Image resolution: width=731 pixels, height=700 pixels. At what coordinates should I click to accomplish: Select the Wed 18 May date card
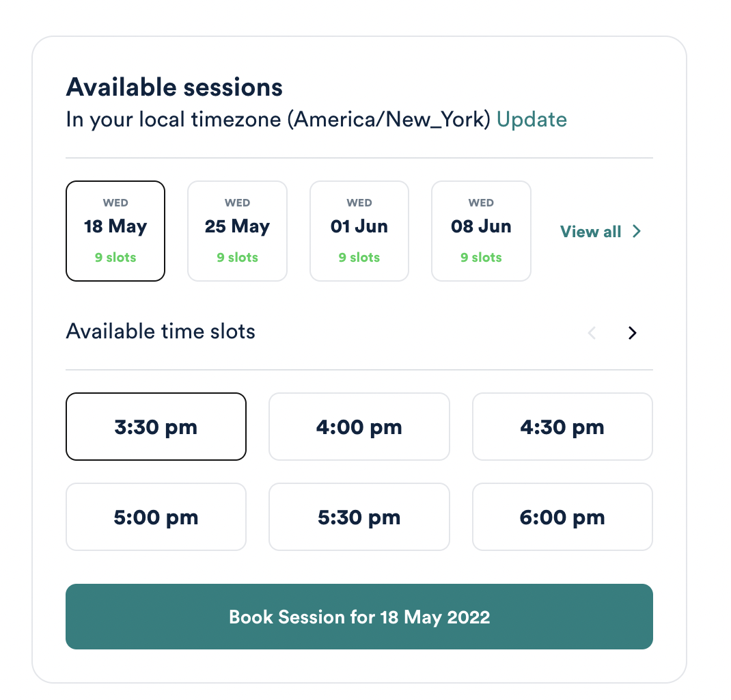(115, 231)
